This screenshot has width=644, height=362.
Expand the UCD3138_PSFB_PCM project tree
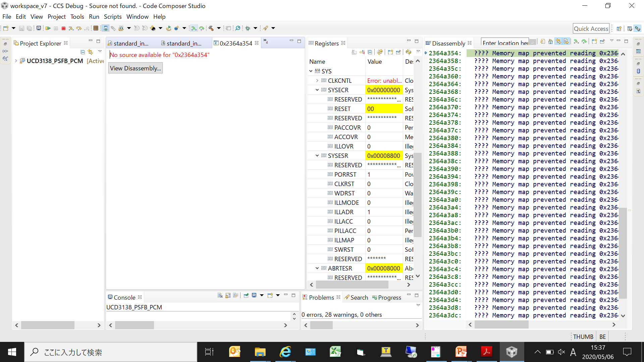pos(16,61)
